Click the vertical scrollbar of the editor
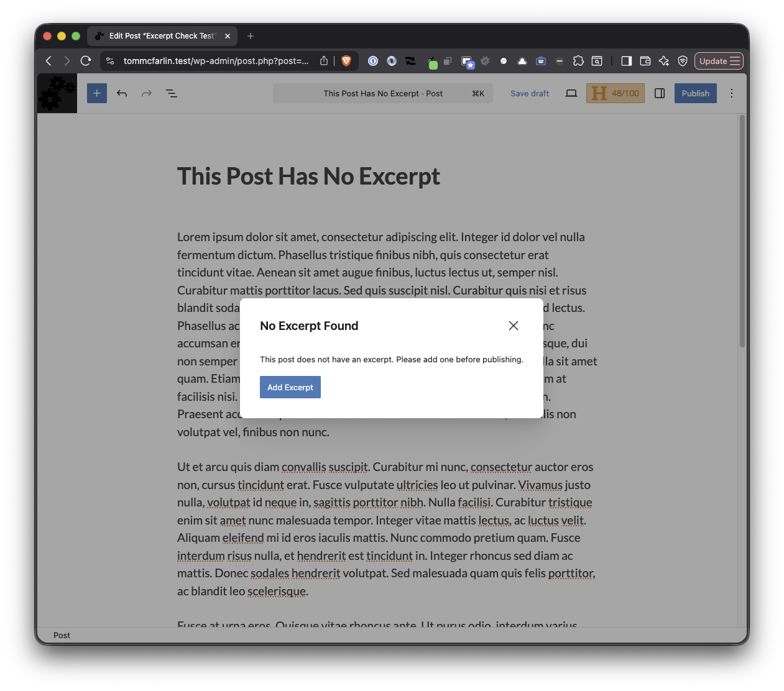Screen dimensions: 784x691 pyautogui.click(x=742, y=231)
